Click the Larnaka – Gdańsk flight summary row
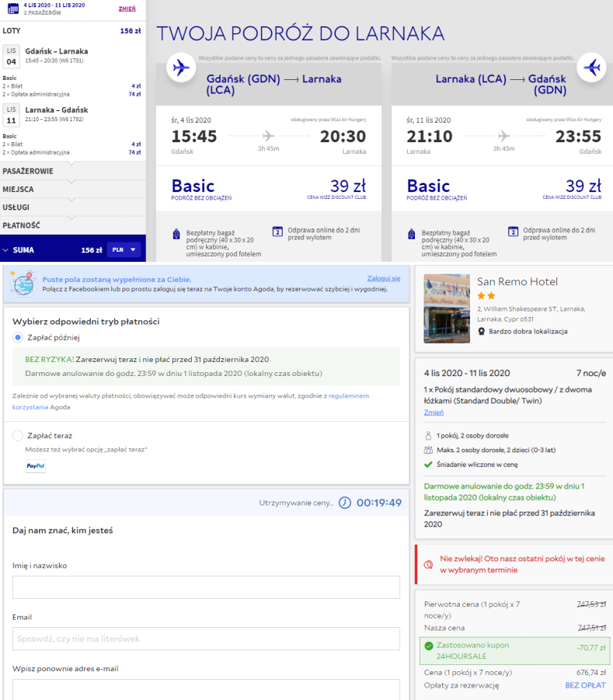613x700 pixels. pyautogui.click(x=73, y=115)
